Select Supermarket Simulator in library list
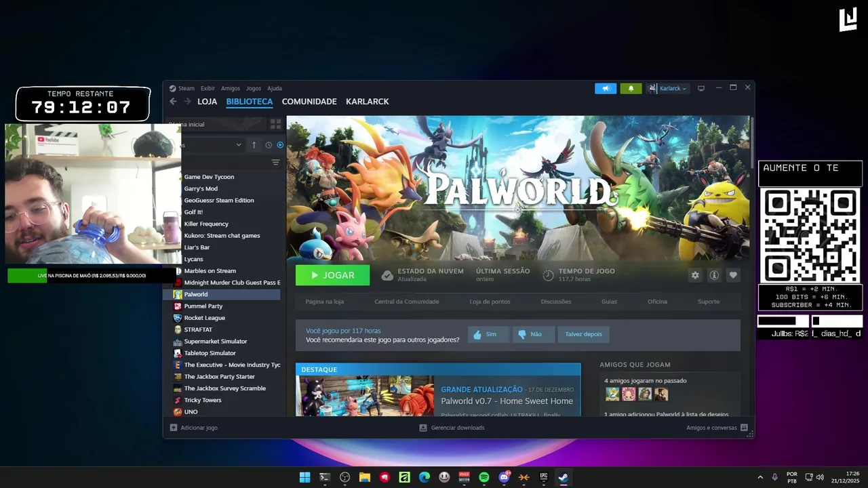The width and height of the screenshot is (868, 488). (216, 342)
